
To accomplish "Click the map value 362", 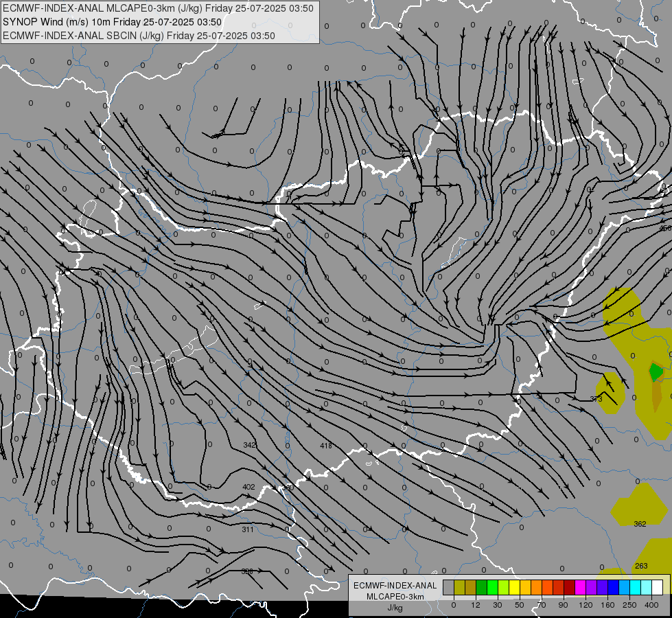I will 640,524.
